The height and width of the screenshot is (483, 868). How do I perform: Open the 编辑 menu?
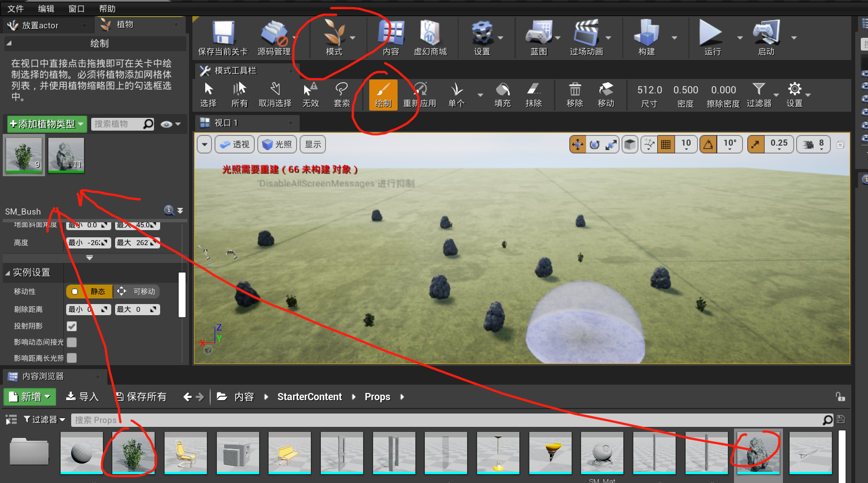click(x=46, y=9)
